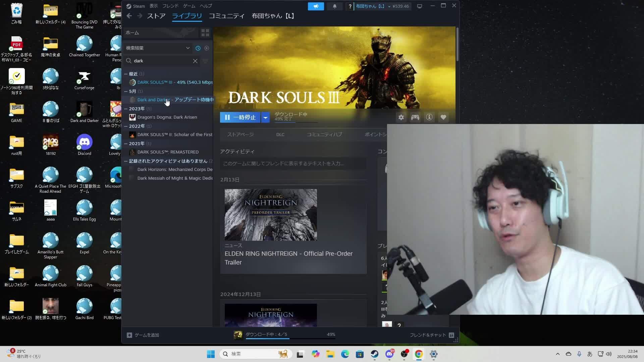The width and height of the screenshot is (644, 362).
Task: Toggle the ready-to-play filter icon
Action: click(x=207, y=48)
